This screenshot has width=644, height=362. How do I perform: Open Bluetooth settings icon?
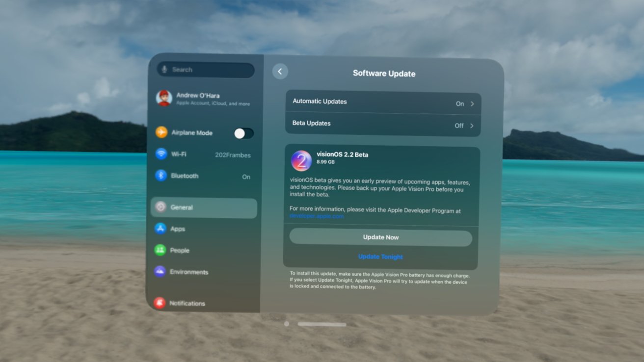tap(161, 176)
